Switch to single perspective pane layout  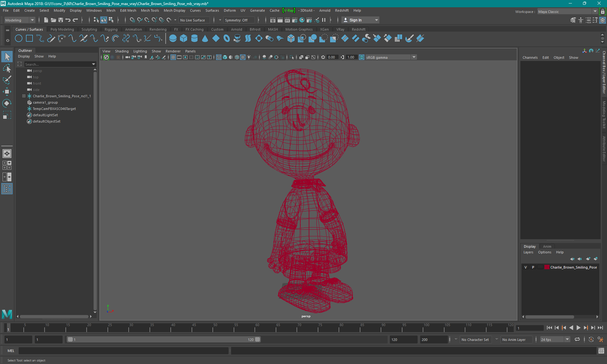(7, 154)
